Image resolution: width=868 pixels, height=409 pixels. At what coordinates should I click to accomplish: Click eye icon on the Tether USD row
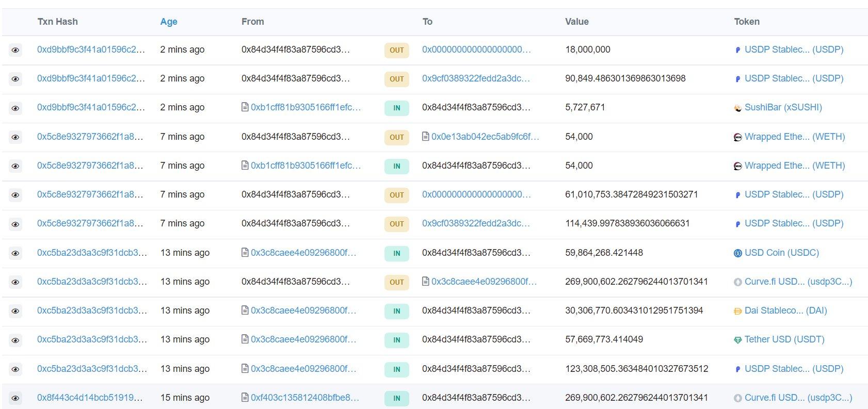pos(15,340)
